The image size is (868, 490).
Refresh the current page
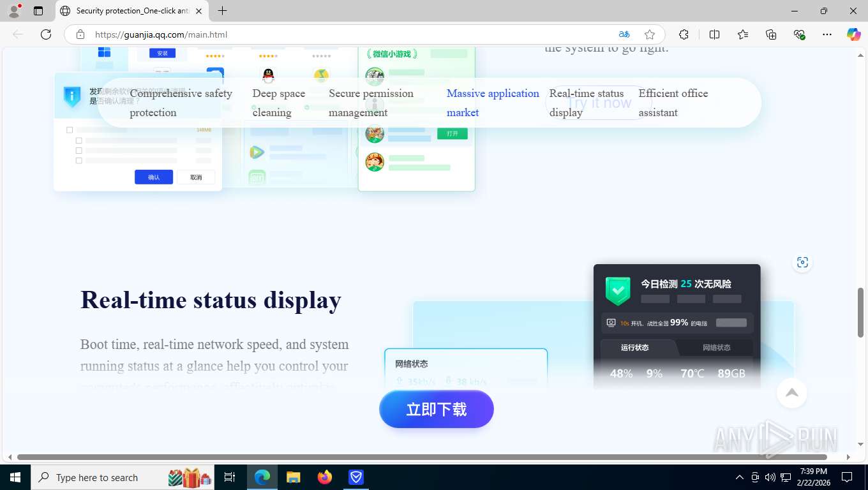[46, 34]
